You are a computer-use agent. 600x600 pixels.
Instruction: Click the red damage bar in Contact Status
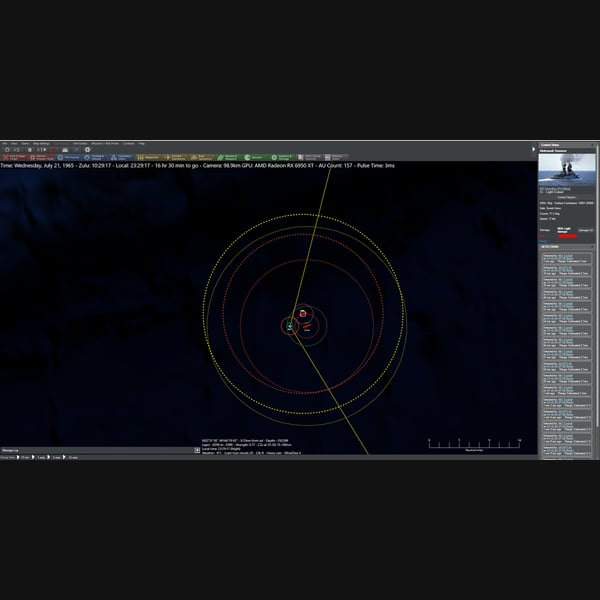point(567,236)
